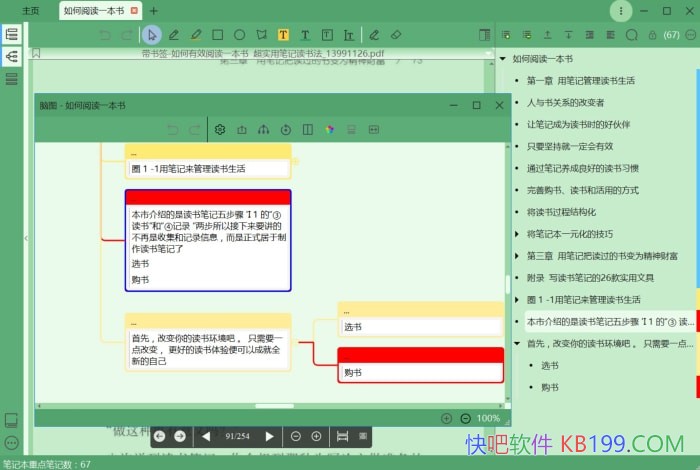Select the 选书 mind map node
The image size is (700, 470).
pos(421,320)
